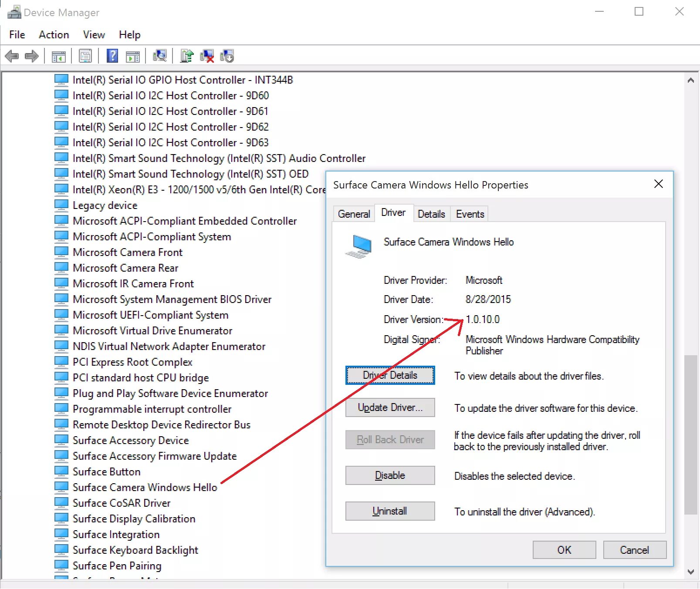Click the device icon beside Legacy device
The image size is (700, 589).
click(x=61, y=205)
